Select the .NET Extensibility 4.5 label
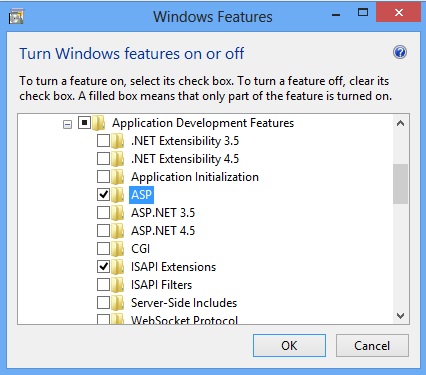Image resolution: width=426 pixels, height=375 pixels. (185, 159)
